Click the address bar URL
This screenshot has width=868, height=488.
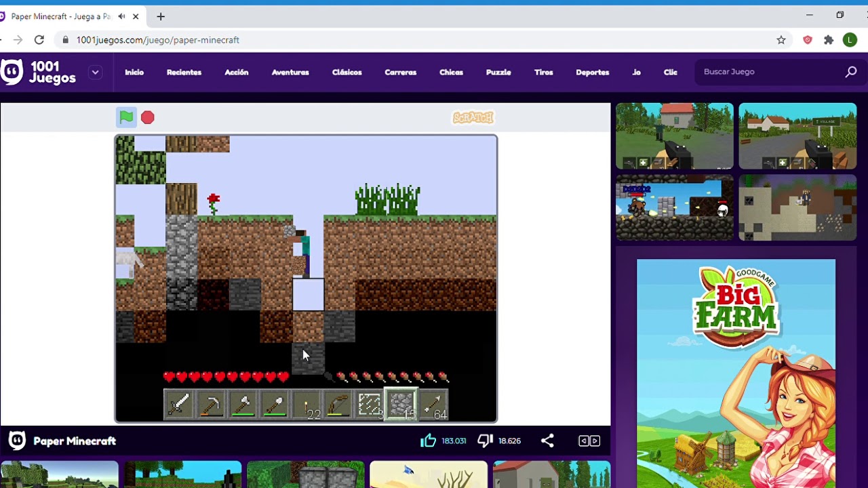(157, 40)
